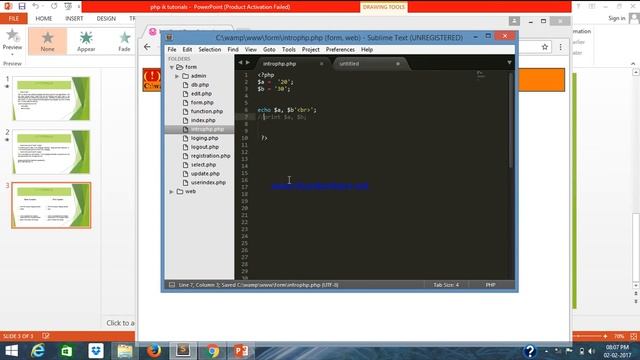Image resolution: width=640 pixels, height=360 pixels.
Task: Open PowerPoint DESIGN tab
Action: point(106,18)
